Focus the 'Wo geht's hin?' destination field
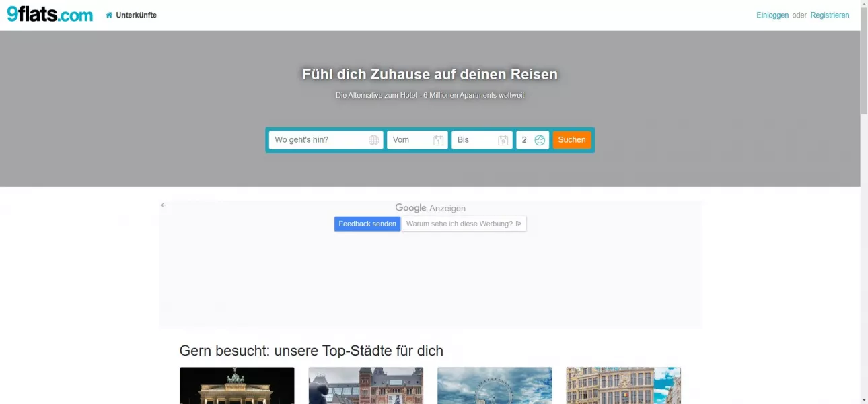The height and width of the screenshot is (404, 868). 326,140
